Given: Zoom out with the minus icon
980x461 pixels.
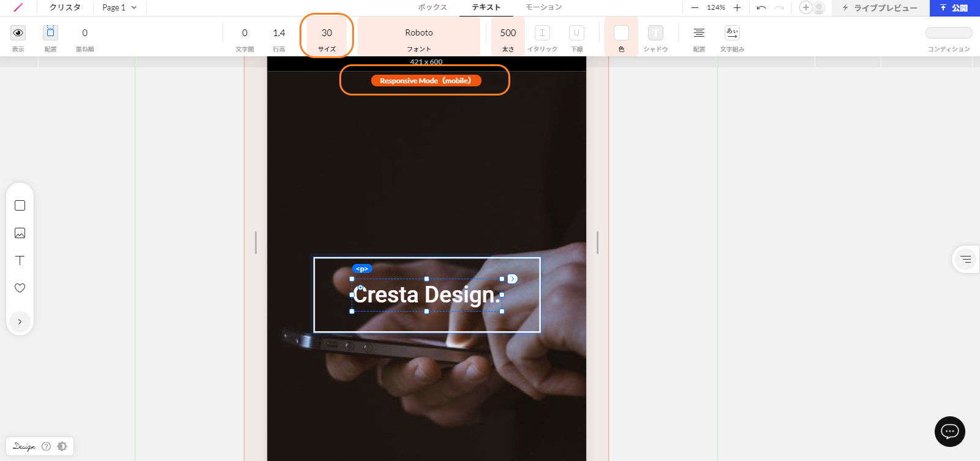Looking at the screenshot, I should pos(695,7).
